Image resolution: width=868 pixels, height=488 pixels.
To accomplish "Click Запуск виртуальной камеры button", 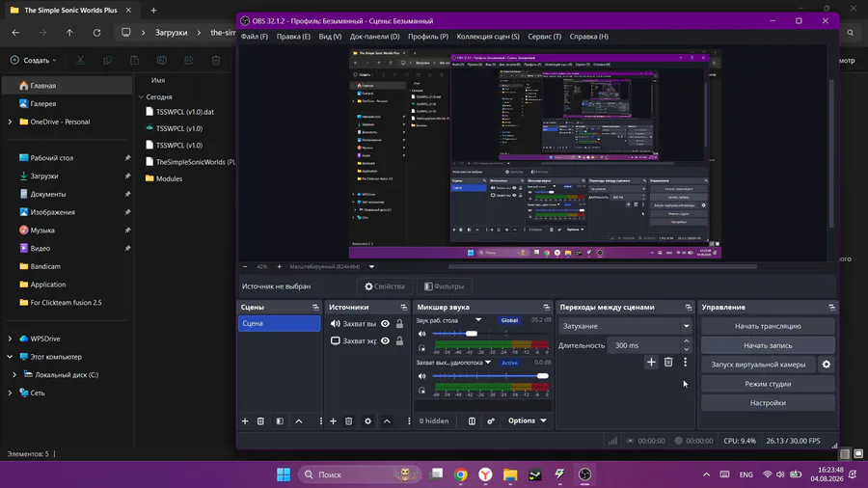I will tap(758, 364).
